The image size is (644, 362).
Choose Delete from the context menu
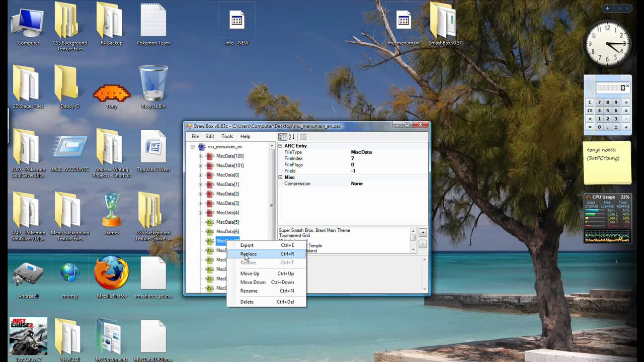[x=267, y=302]
